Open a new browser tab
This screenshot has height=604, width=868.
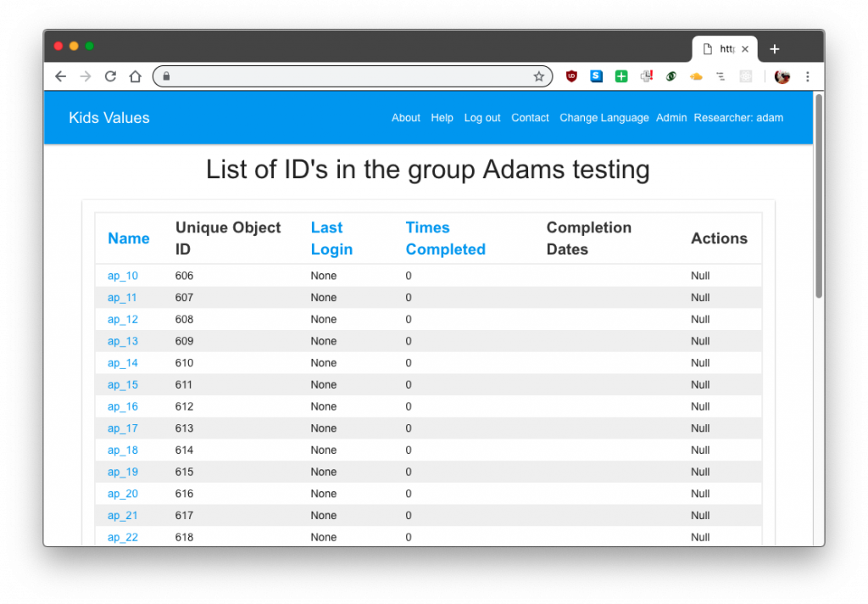coord(775,49)
